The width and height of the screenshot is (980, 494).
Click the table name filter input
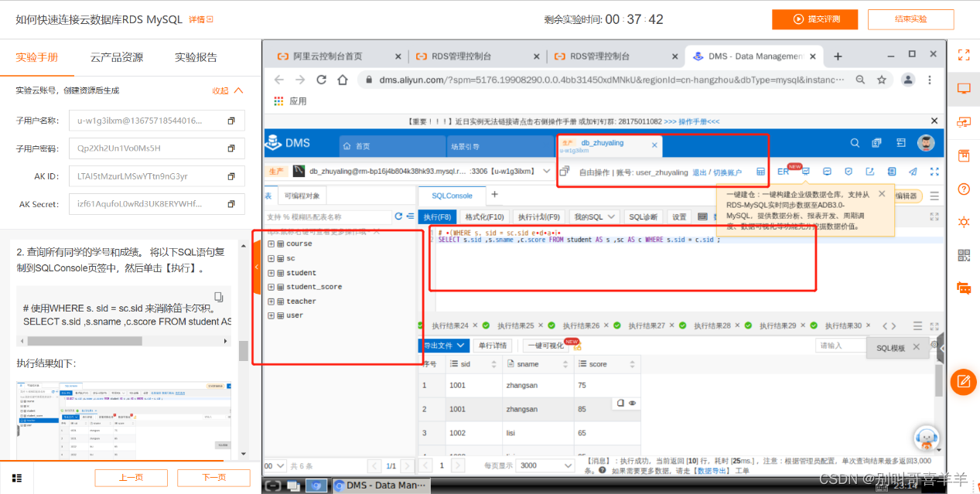(x=328, y=216)
